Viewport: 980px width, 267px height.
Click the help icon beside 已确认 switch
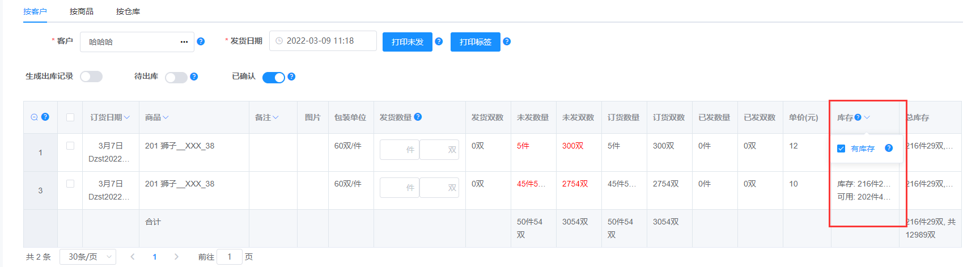[291, 77]
